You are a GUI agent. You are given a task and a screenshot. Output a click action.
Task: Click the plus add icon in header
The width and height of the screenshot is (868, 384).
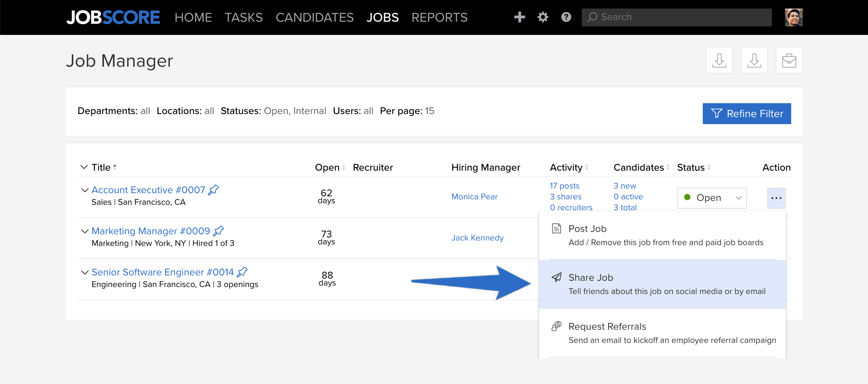tap(519, 17)
